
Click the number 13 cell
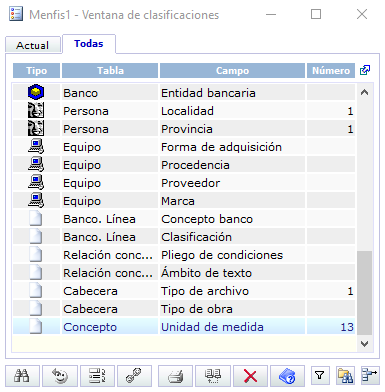[331, 327]
